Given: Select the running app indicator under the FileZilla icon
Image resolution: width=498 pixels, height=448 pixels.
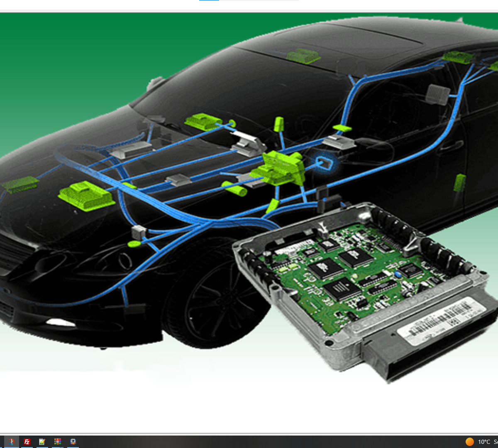Looking at the screenshot, I should tap(27, 447).
